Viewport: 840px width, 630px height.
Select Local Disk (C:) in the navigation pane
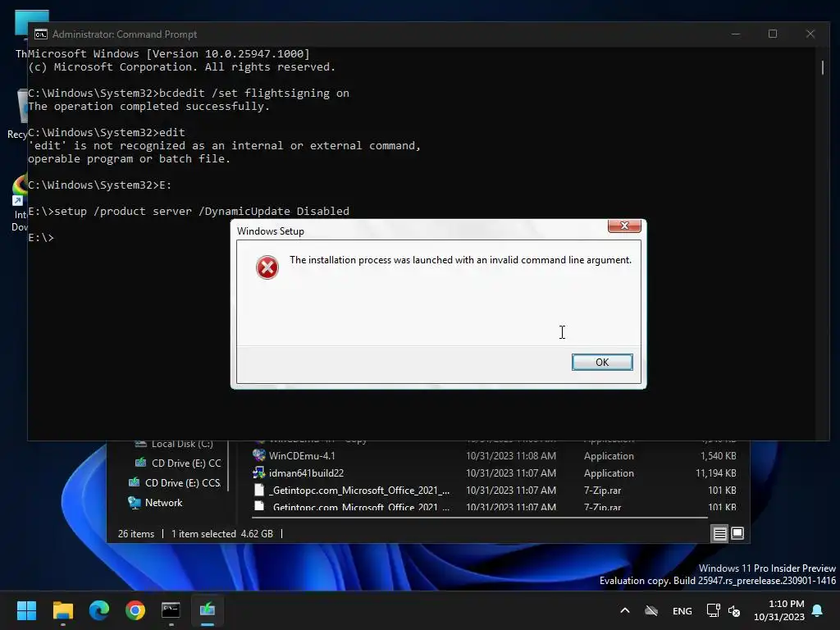(x=182, y=444)
